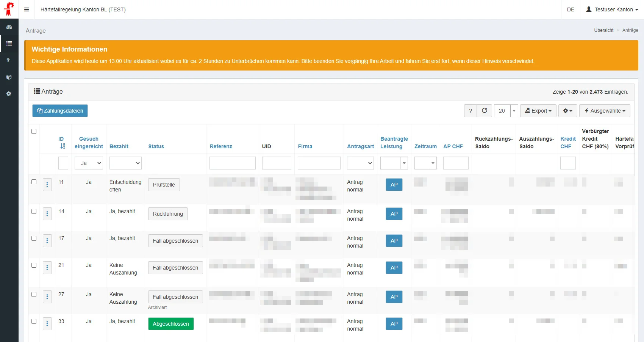The image size is (644, 342).
Task: Open the settings gear sidebar icon
Action: [x=9, y=94]
